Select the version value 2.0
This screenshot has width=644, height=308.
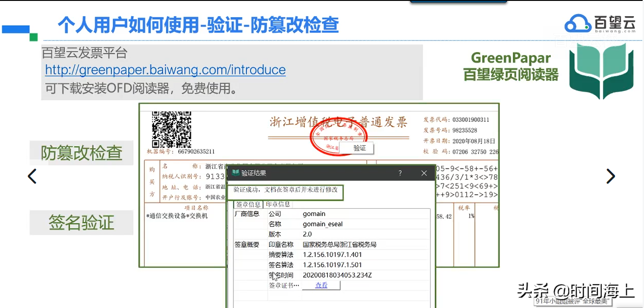pyautogui.click(x=308, y=234)
